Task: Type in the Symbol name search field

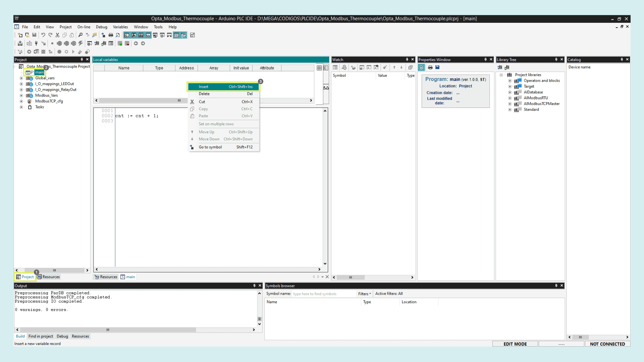Action: [324, 294]
